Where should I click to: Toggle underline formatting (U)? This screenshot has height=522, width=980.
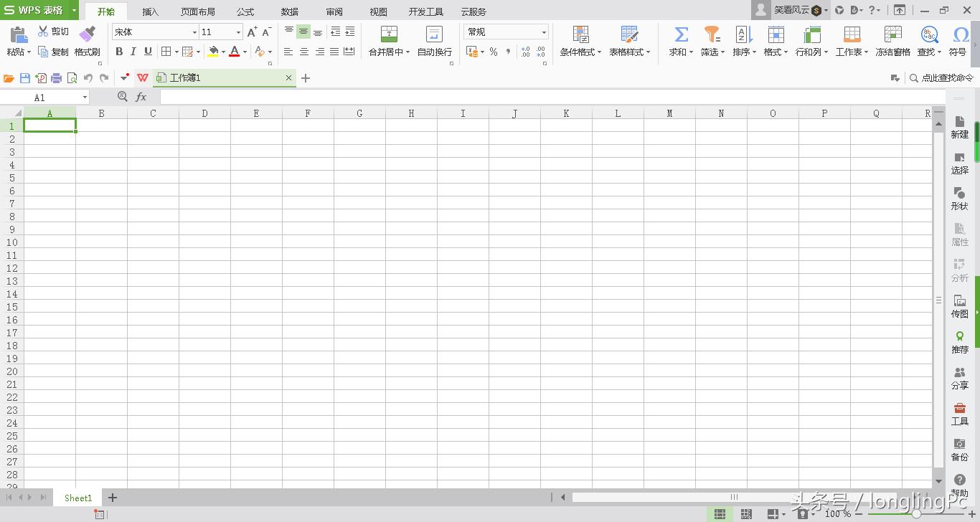pos(148,52)
